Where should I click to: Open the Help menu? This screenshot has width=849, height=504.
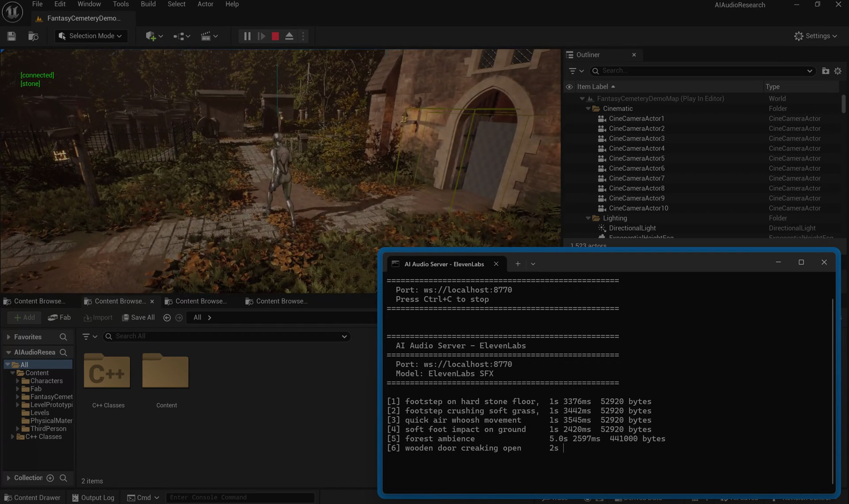point(232,4)
